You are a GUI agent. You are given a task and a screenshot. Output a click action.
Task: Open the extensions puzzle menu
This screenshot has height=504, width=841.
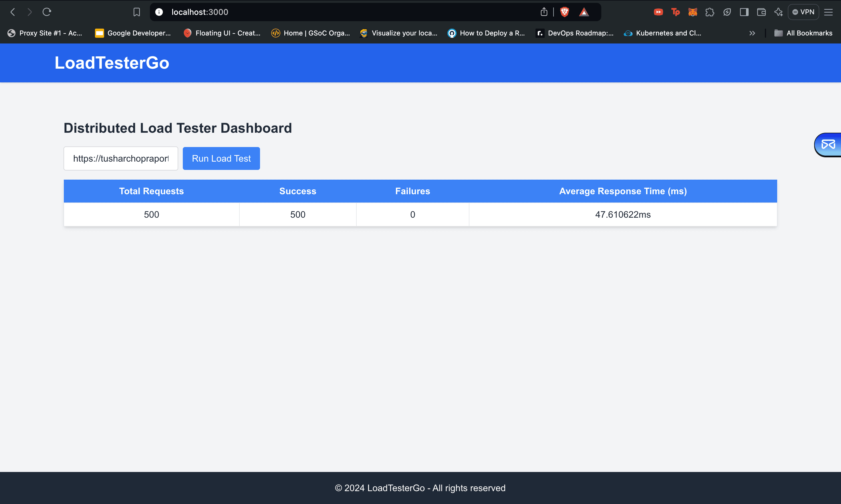709,12
